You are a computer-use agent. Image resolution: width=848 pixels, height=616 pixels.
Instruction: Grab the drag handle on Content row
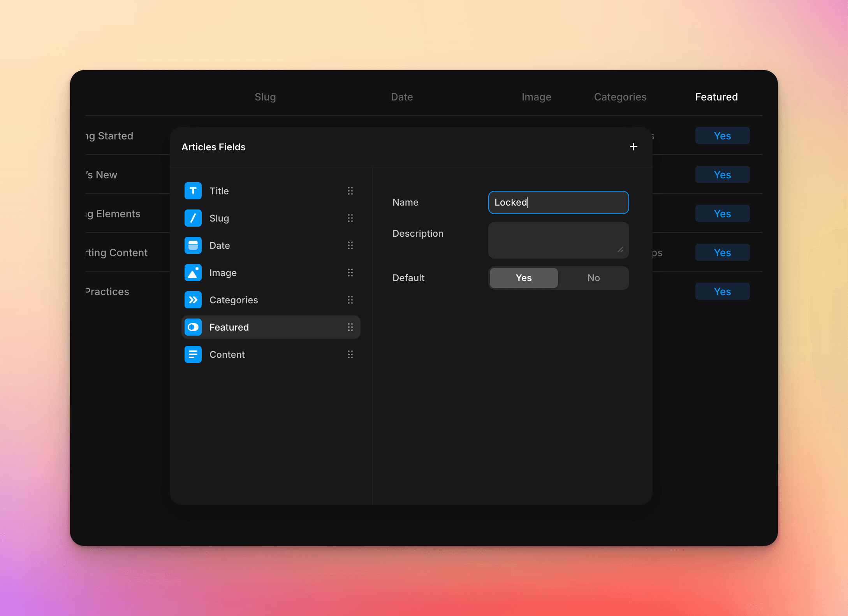tap(350, 354)
